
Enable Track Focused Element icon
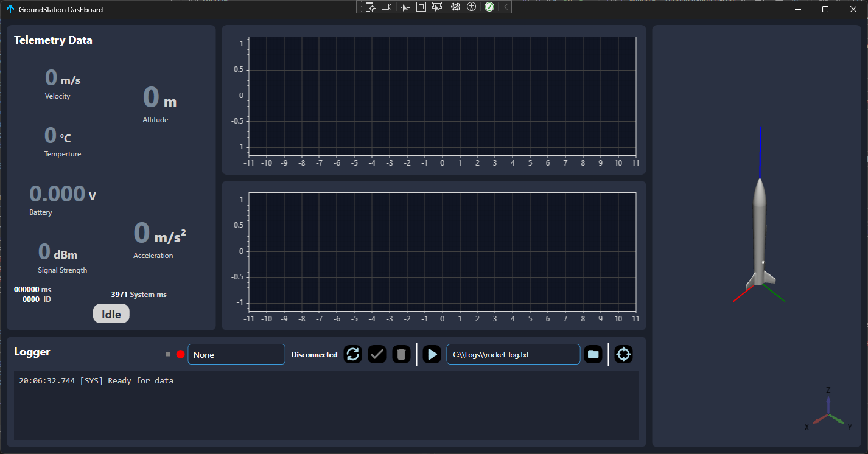pyautogui.click(x=437, y=7)
